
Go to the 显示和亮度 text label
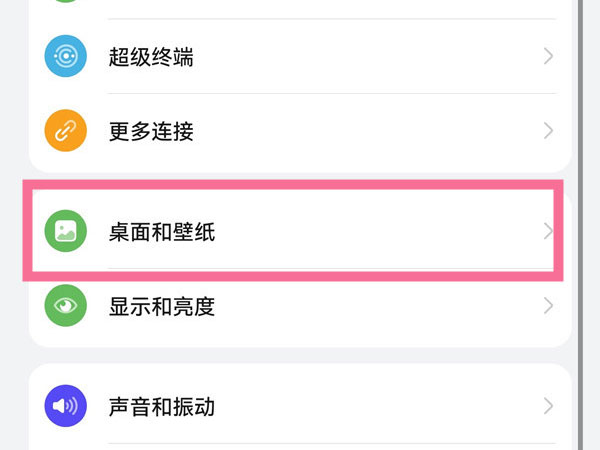point(162,307)
